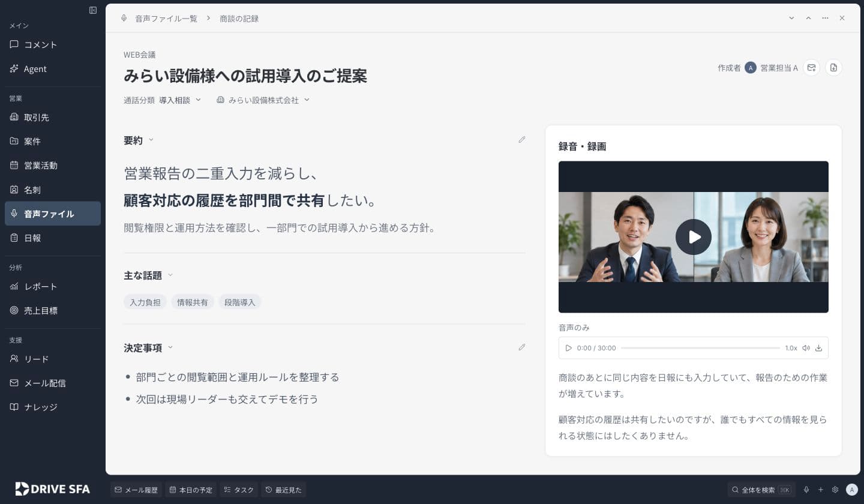Mute the audio player volume
The height and width of the screenshot is (504, 864).
point(806,348)
